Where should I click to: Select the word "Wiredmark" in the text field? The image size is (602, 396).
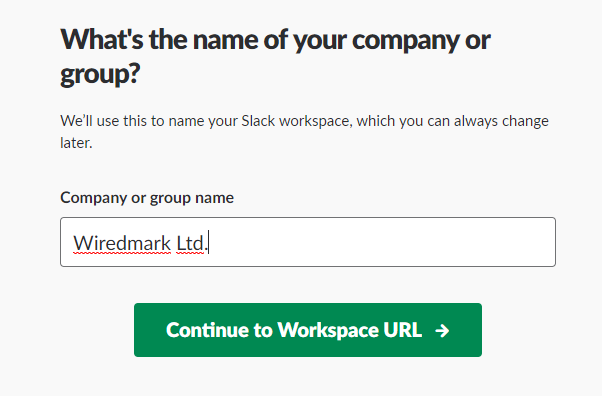[x=122, y=244]
